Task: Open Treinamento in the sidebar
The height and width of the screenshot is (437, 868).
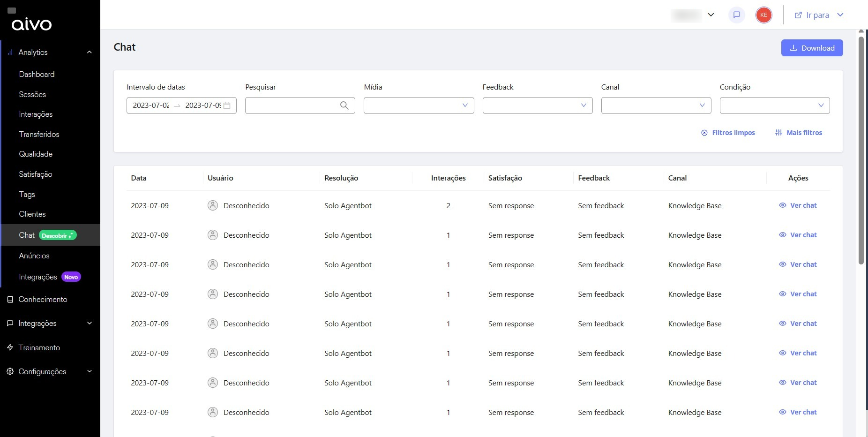Action: [x=39, y=347]
